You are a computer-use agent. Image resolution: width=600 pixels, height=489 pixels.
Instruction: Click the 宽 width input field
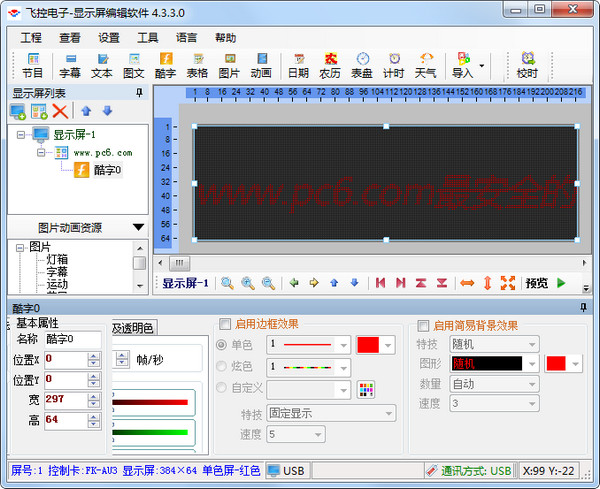(x=67, y=400)
